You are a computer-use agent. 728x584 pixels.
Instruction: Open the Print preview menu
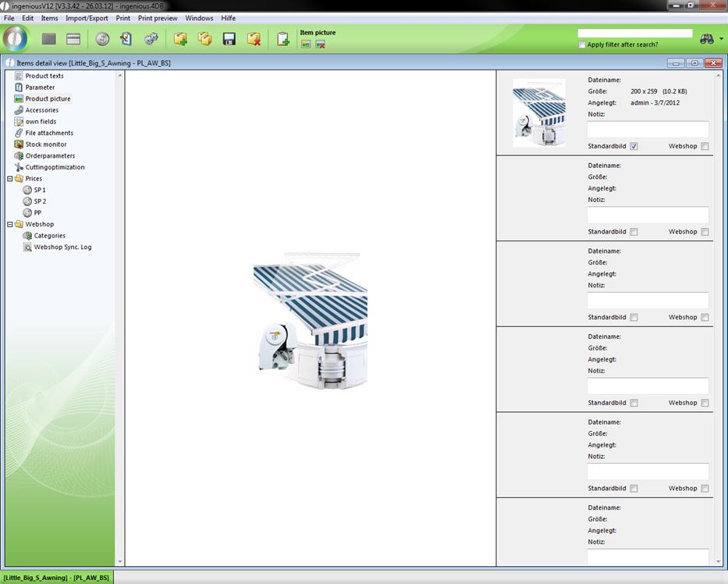click(x=158, y=18)
